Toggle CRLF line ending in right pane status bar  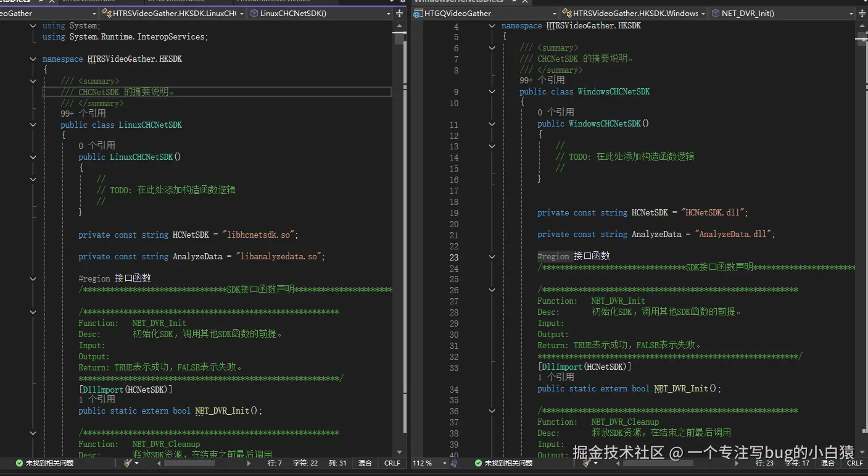coord(854,462)
